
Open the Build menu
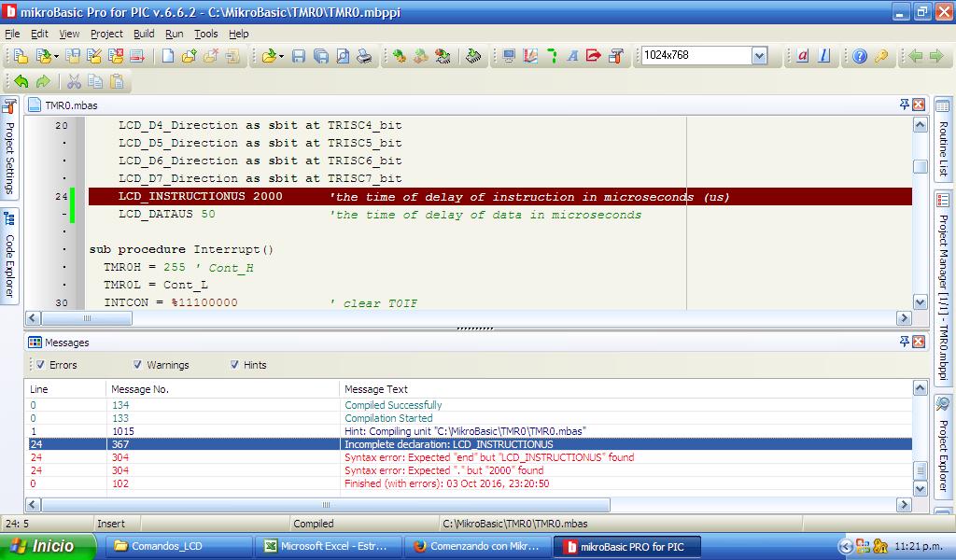point(144,34)
